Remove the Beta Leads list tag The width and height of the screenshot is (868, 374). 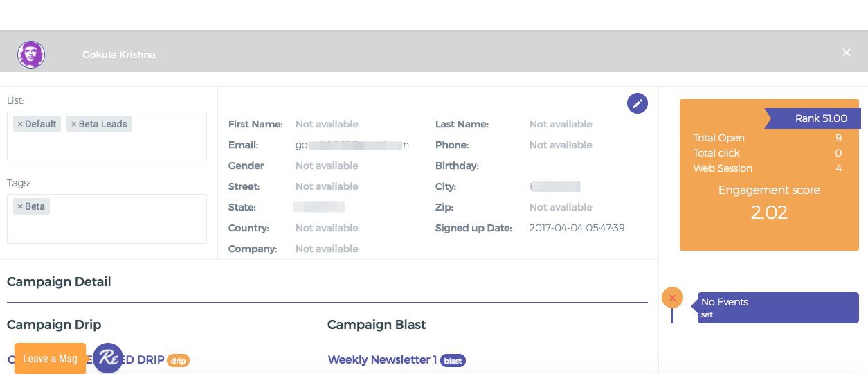point(74,125)
